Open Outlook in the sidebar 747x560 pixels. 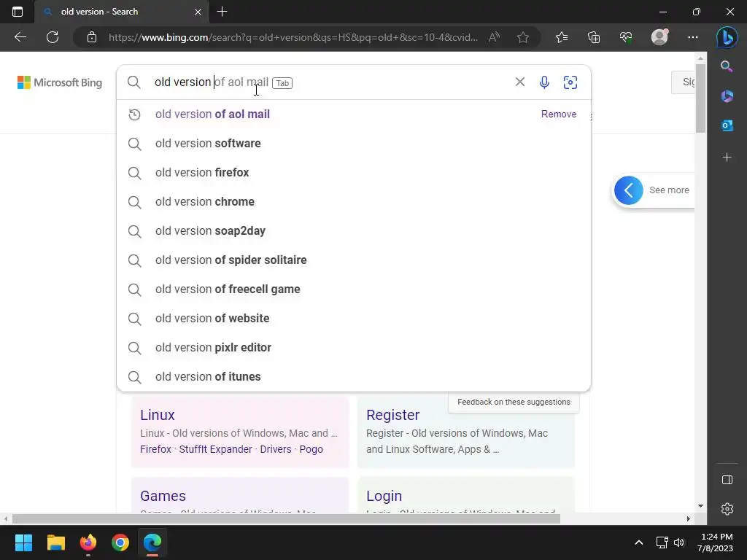(x=727, y=125)
